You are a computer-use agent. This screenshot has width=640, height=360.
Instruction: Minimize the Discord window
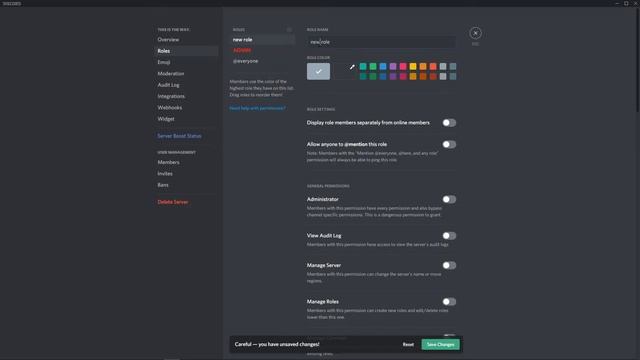pos(617,3)
